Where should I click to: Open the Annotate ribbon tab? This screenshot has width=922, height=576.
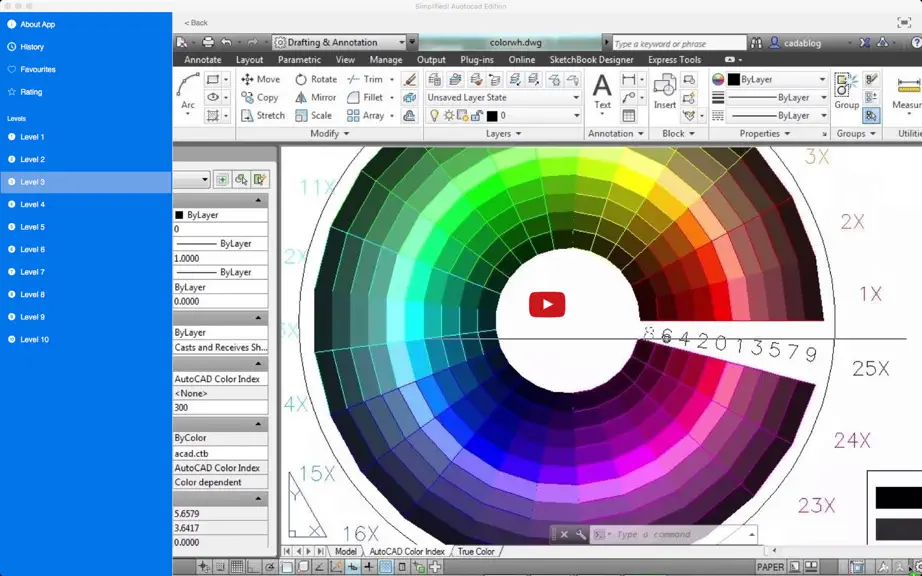pyautogui.click(x=203, y=60)
